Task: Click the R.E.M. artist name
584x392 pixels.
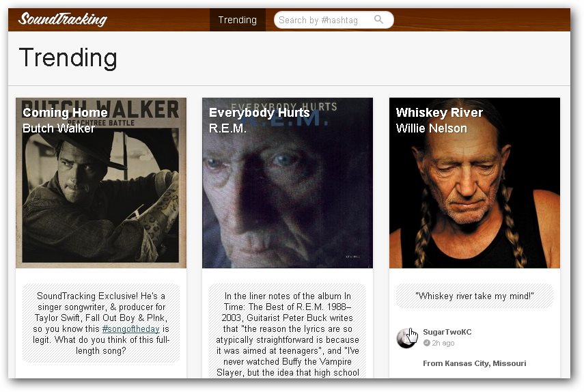Action: tap(227, 128)
